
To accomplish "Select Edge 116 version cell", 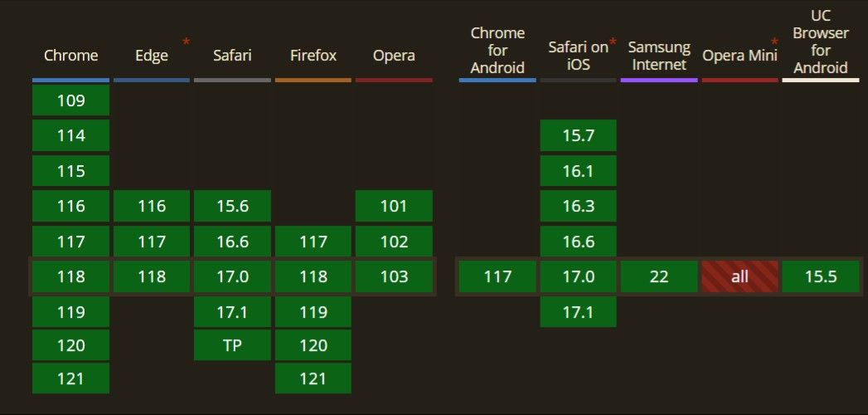I will (x=152, y=206).
